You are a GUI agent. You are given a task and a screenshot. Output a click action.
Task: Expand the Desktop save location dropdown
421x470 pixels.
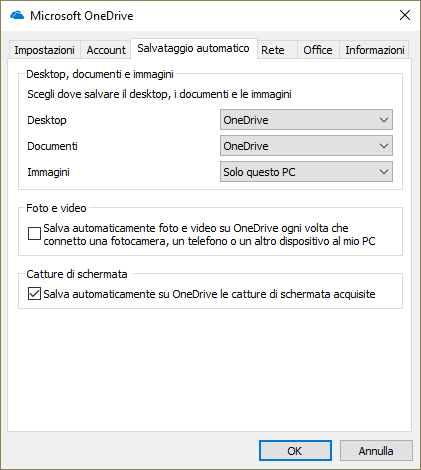[306, 120]
